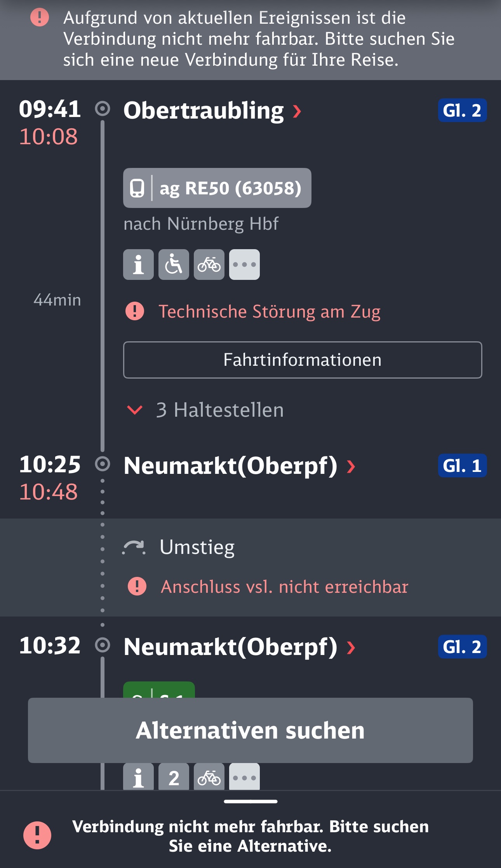Tap the wheelchair accessibility icon
The height and width of the screenshot is (868, 501).
coord(174,265)
